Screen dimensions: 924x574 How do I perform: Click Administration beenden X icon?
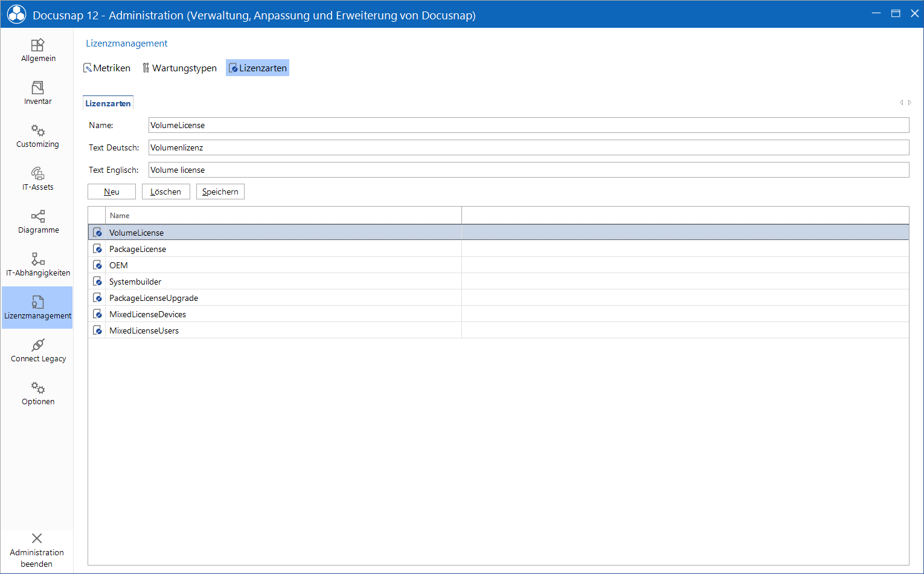point(37,538)
